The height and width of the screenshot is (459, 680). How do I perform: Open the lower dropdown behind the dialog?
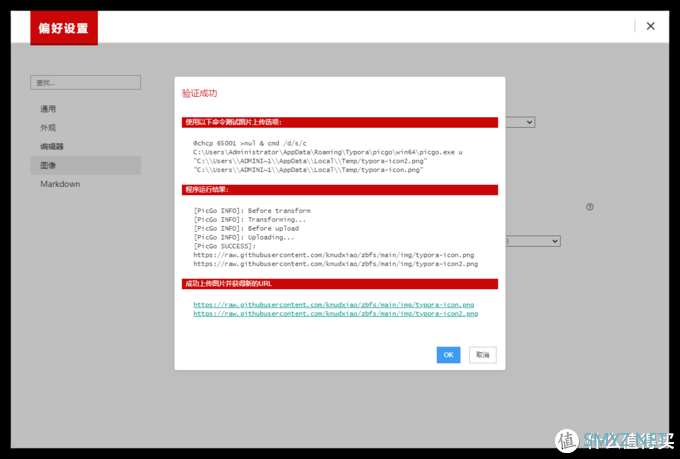pos(533,241)
